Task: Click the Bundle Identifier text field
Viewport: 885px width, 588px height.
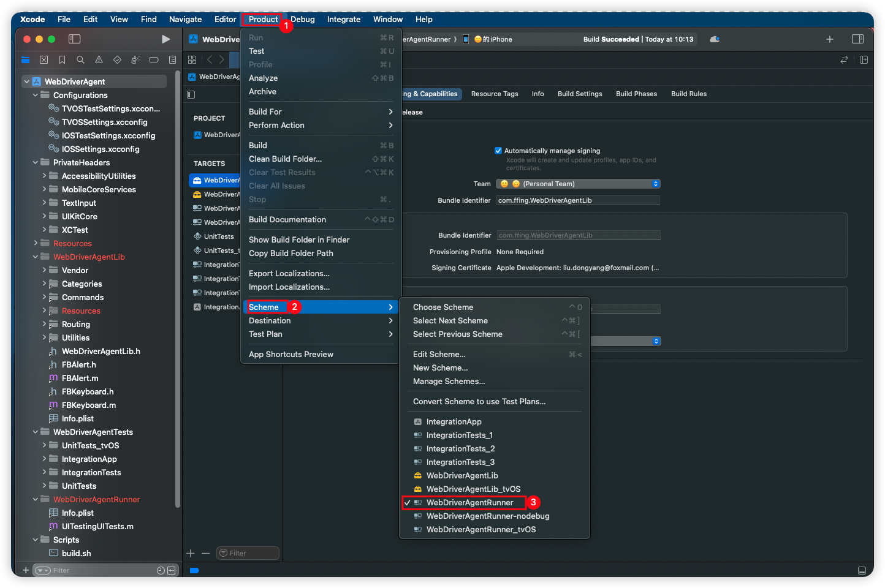Action: pos(577,201)
